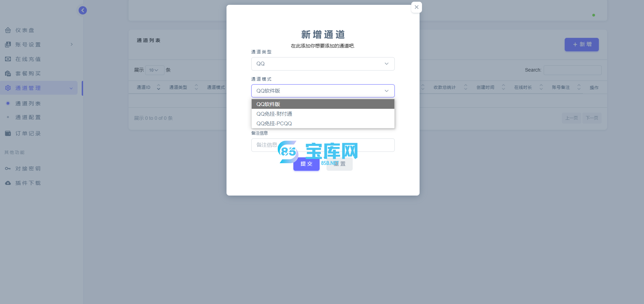644x304 pixels.
Task: Close the 新增通道 dialog
Action: coord(416,7)
